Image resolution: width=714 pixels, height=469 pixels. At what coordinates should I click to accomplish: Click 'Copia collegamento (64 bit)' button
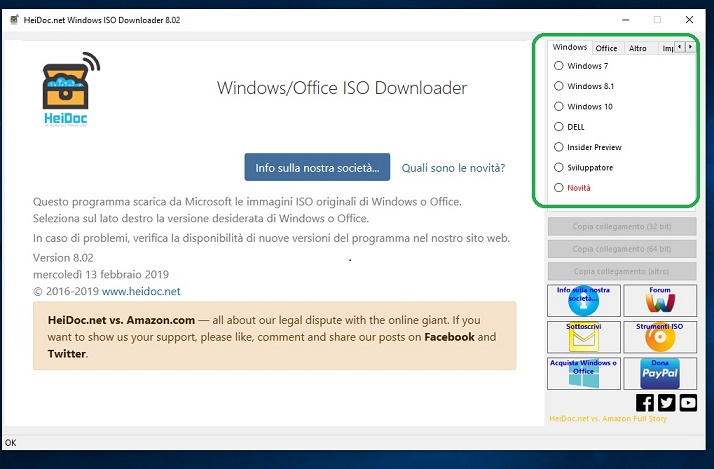pos(622,249)
